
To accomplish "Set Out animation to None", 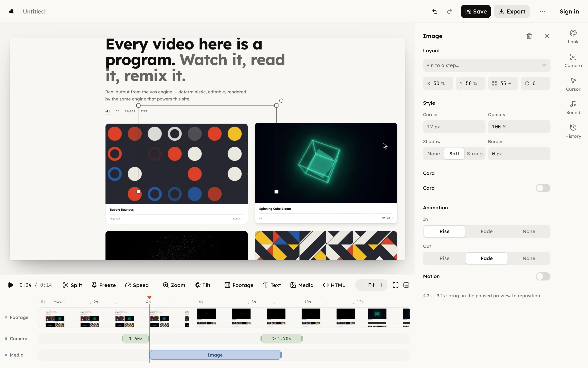I will click(x=529, y=258).
